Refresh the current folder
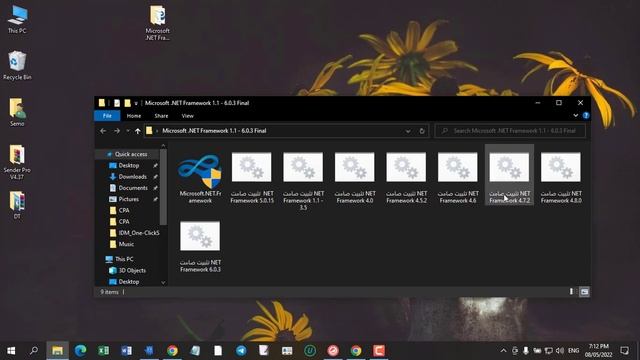 [422, 131]
